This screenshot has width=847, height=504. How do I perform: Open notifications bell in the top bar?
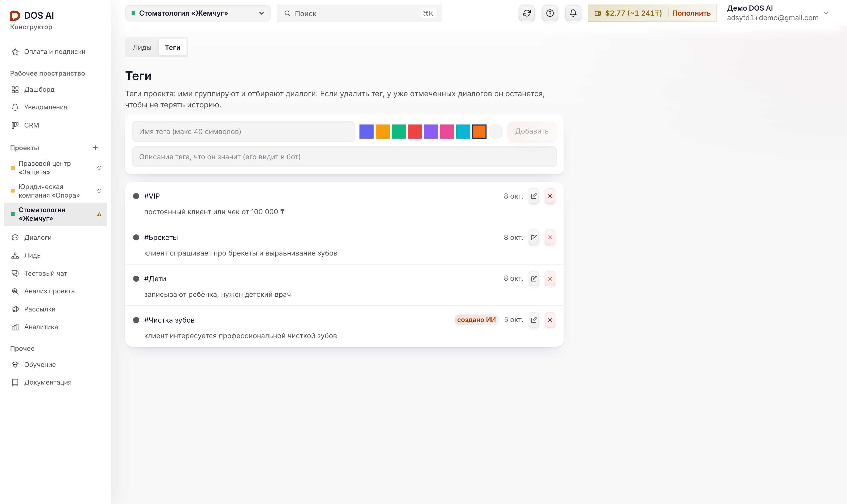tap(573, 13)
